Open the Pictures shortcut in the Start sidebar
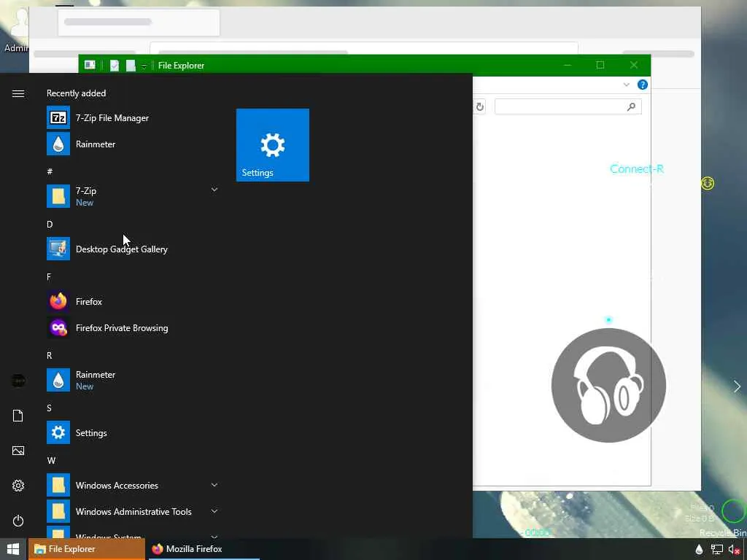Viewport: 747px width, 560px height. (x=18, y=451)
